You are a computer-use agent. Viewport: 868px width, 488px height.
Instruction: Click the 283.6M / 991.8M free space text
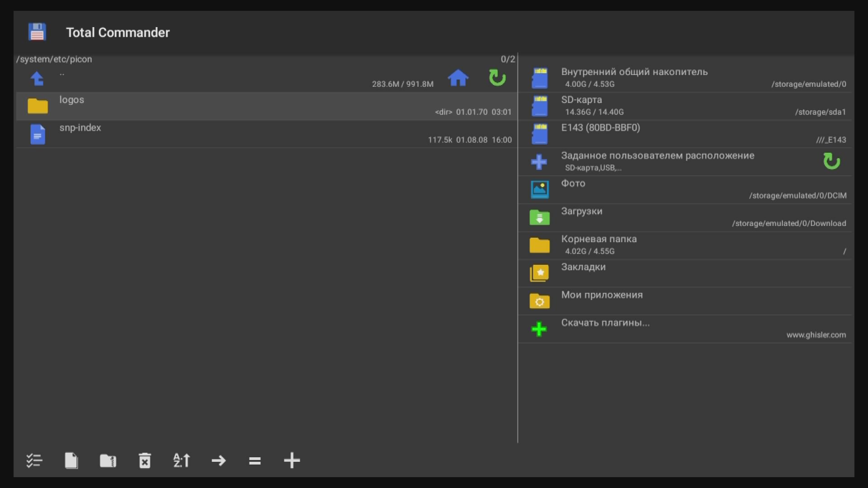(x=403, y=84)
